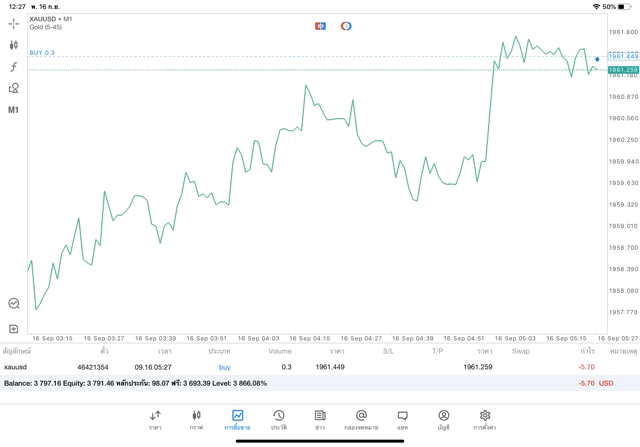This screenshot has height=447, width=640.
Task: Tap the BUY 0.3 order level line
Action: pyautogui.click(x=42, y=53)
